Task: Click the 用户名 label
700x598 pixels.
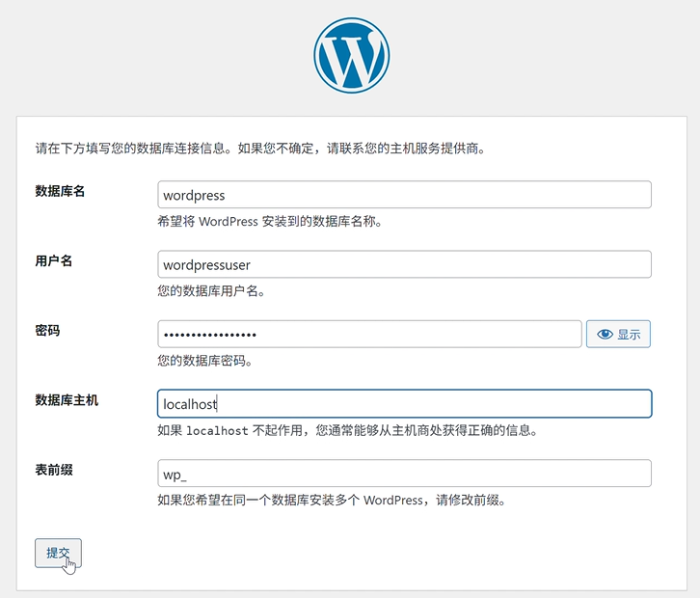Action: tap(54, 260)
